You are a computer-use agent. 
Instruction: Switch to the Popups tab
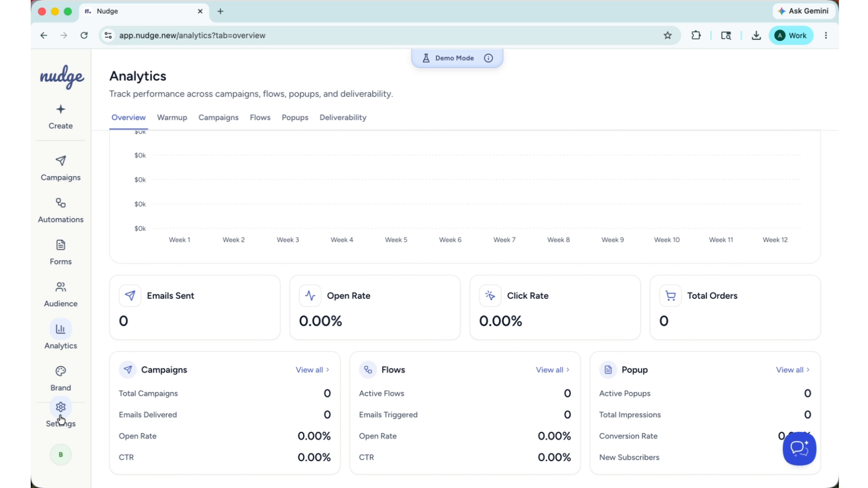pos(295,117)
